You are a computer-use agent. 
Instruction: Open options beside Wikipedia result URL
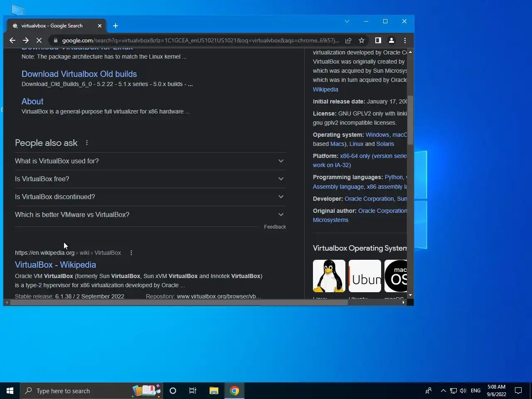click(x=131, y=253)
